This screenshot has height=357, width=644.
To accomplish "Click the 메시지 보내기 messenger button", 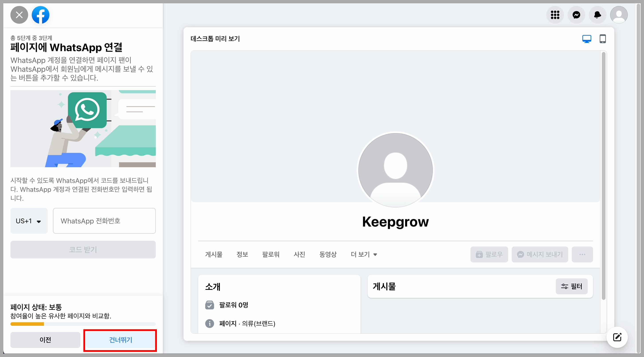I will [540, 254].
